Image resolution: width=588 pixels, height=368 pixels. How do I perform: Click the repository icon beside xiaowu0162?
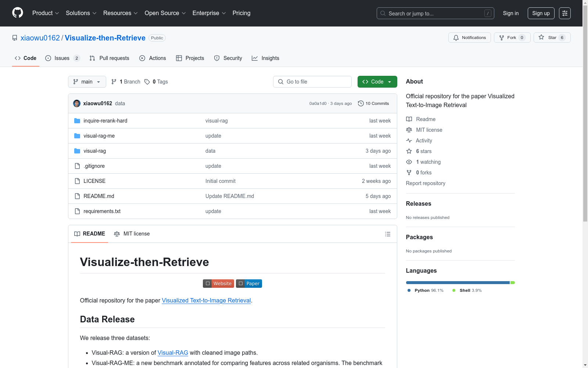coord(15,38)
